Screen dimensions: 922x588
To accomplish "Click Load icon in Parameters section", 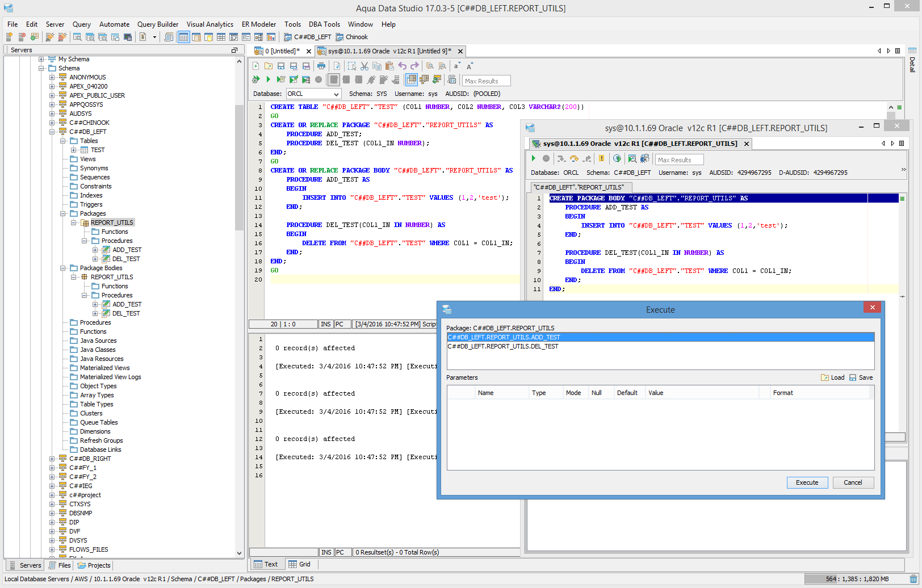I will 824,377.
